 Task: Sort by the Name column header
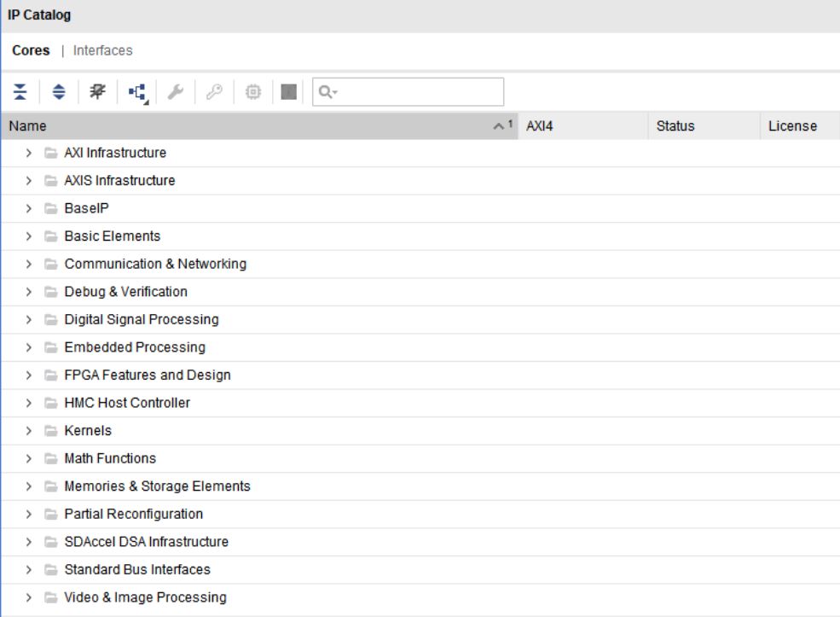(259, 126)
